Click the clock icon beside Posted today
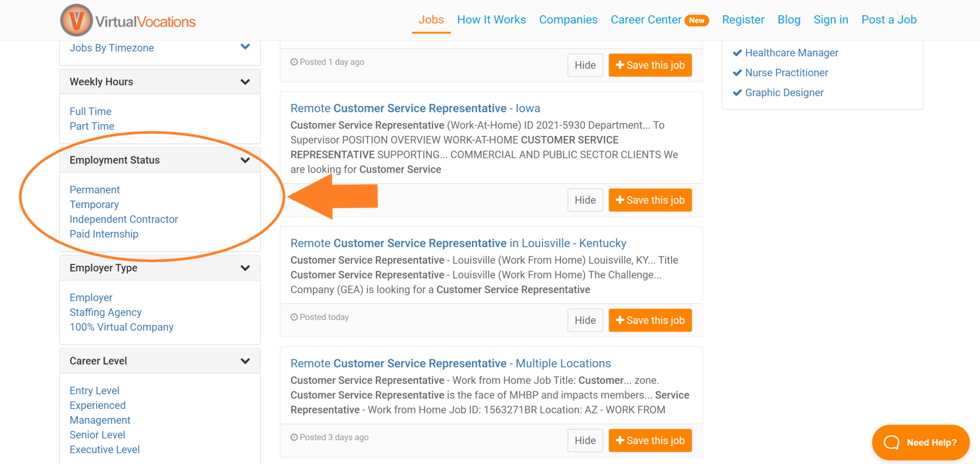 tap(294, 317)
